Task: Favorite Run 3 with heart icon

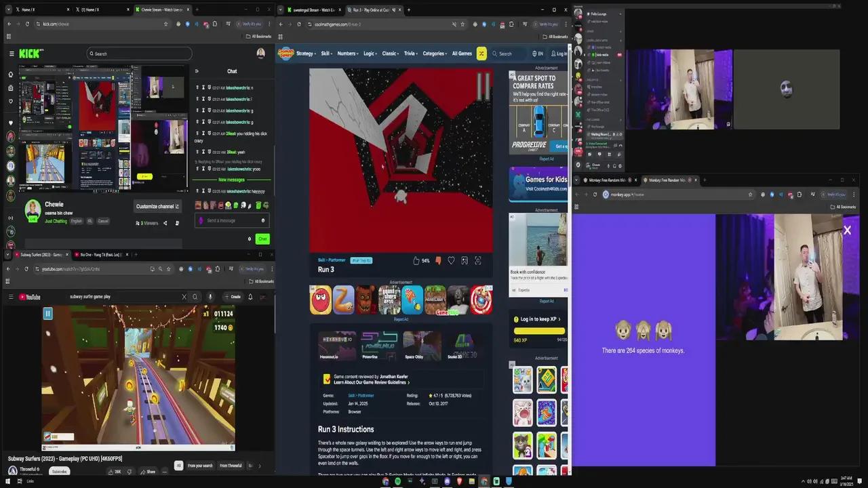Action: pos(451,260)
